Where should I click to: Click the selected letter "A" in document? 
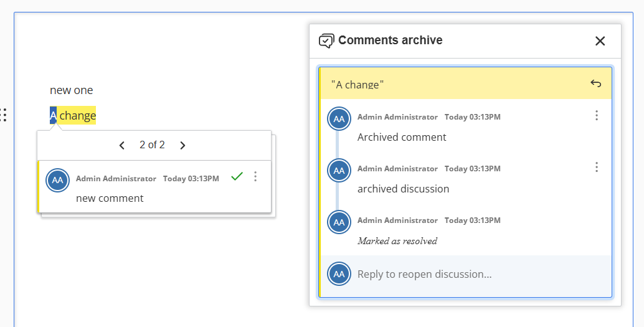[x=54, y=116]
